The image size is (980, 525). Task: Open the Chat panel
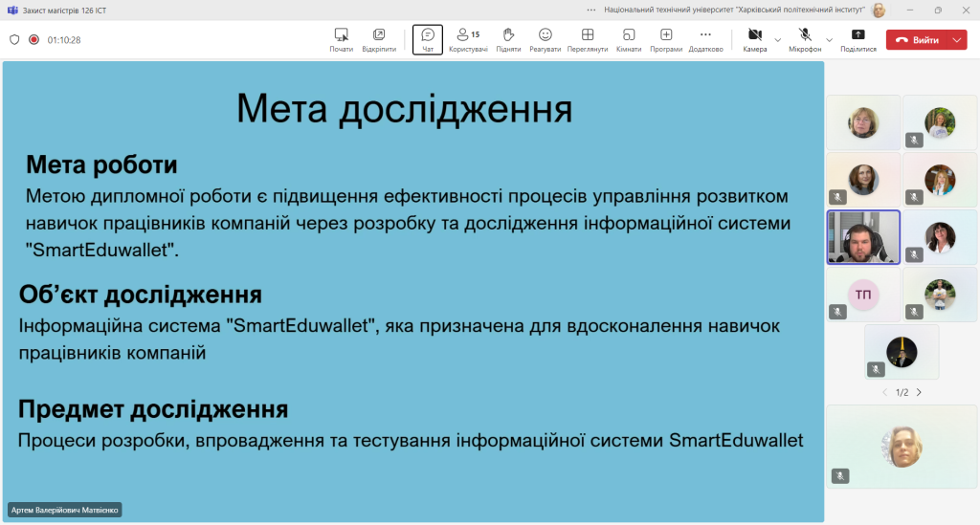(428, 40)
